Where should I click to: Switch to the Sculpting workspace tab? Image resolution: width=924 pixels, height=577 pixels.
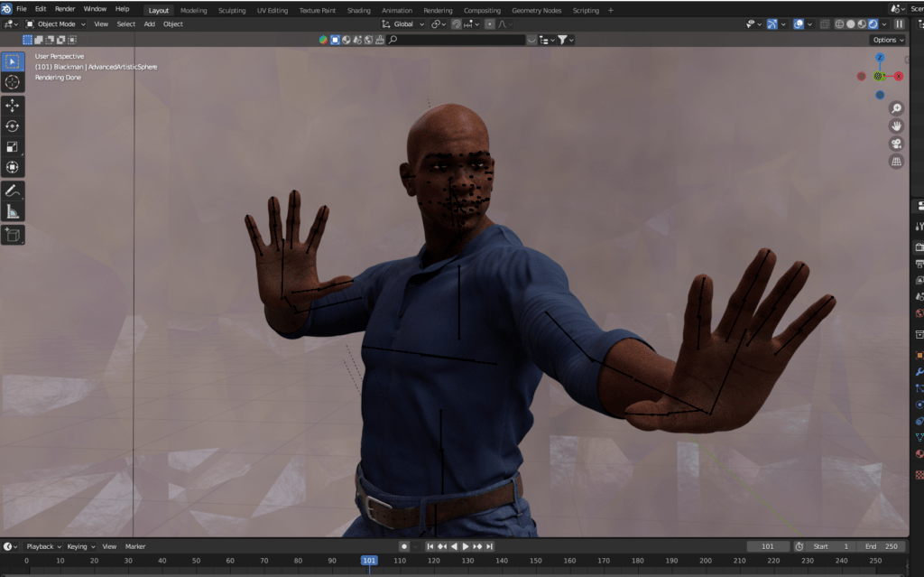(232, 10)
